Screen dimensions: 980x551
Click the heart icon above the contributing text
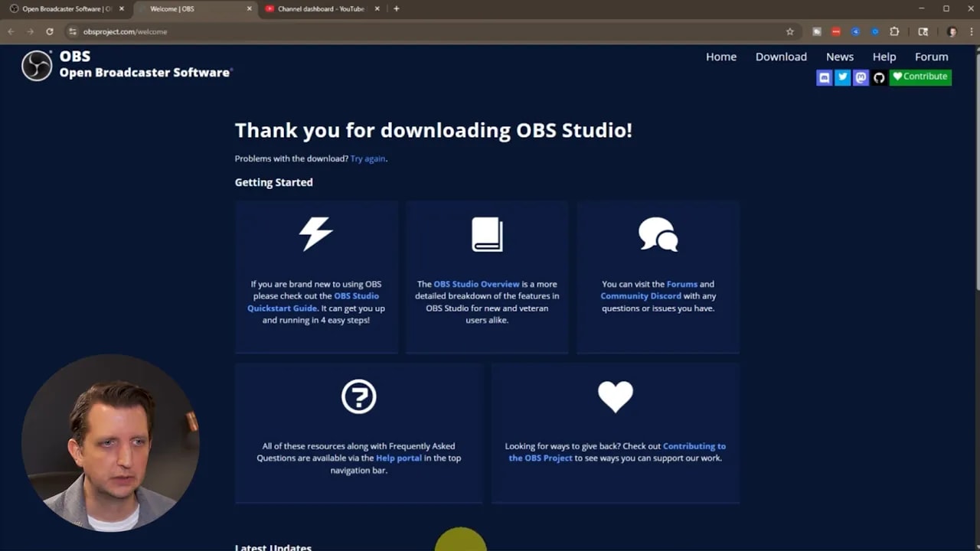click(616, 396)
